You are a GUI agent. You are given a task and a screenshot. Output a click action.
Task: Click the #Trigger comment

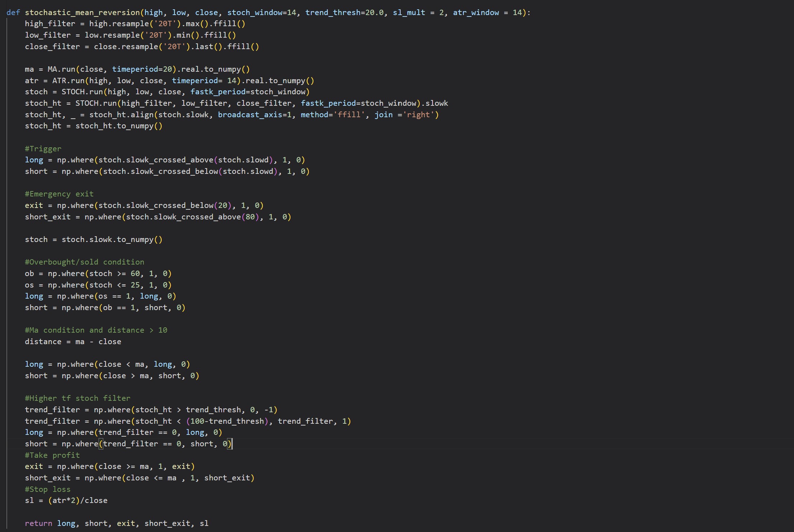tap(43, 148)
